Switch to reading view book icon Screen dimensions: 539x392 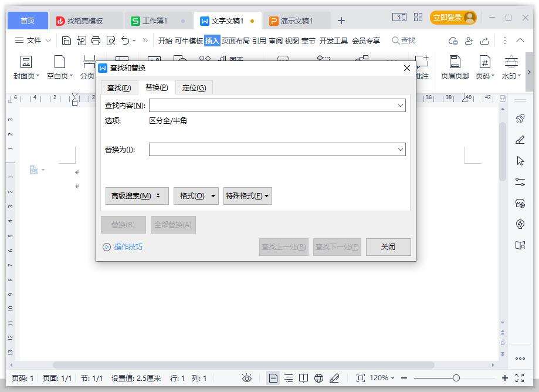tap(304, 379)
